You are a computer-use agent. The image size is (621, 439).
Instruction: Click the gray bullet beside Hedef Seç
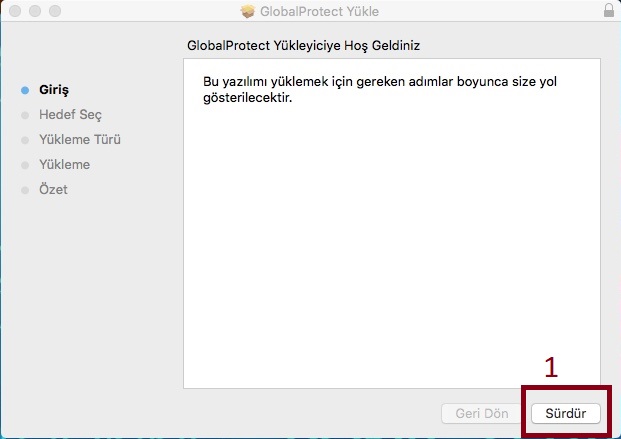pyautogui.click(x=25, y=115)
